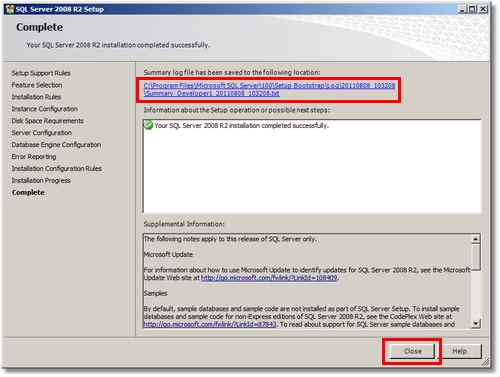Select the Feature Selection step

click(x=37, y=85)
